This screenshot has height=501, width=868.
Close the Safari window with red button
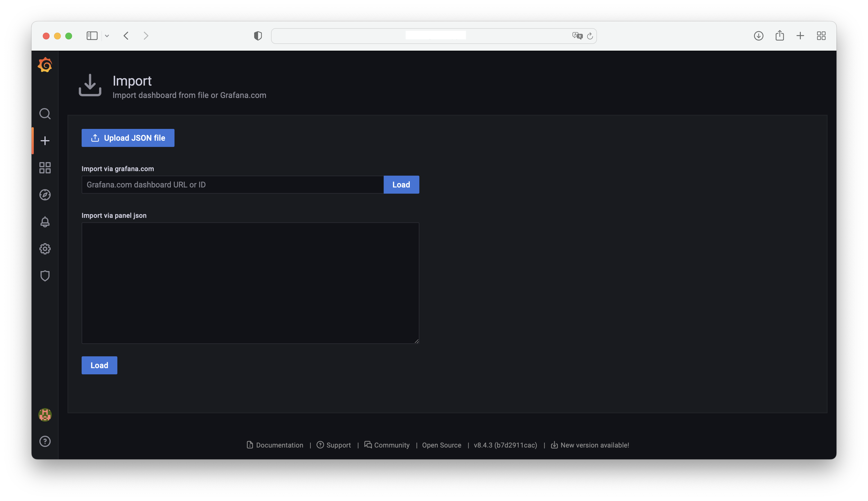(46, 36)
